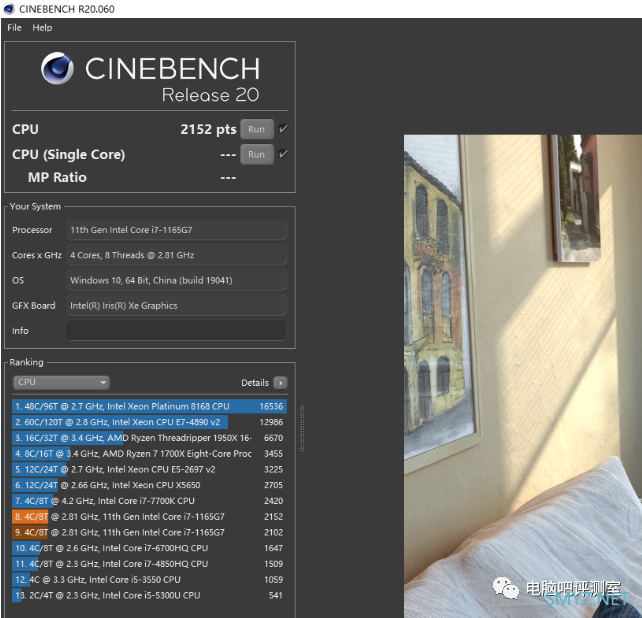Image resolution: width=642 pixels, height=618 pixels.
Task: Click the rendered scene preview image
Action: 523,376
